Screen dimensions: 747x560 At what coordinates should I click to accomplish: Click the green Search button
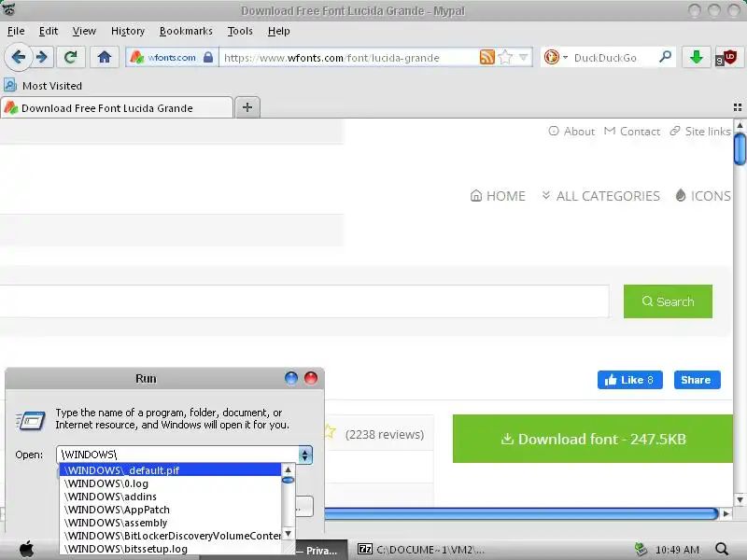(x=668, y=301)
